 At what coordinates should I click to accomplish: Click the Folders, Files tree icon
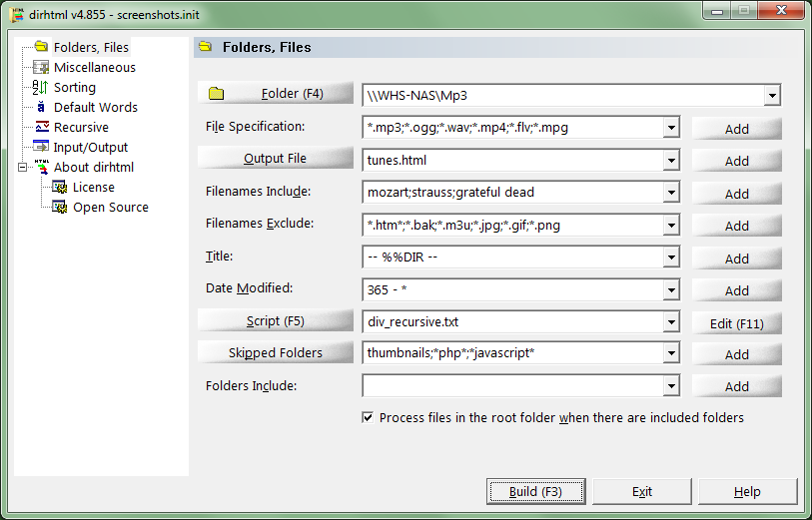(41, 47)
